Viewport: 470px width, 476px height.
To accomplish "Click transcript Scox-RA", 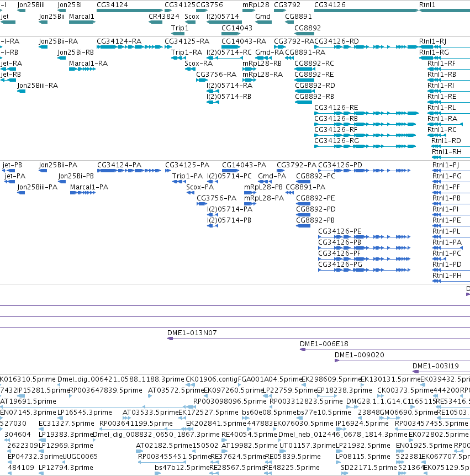I will tap(199, 64).
